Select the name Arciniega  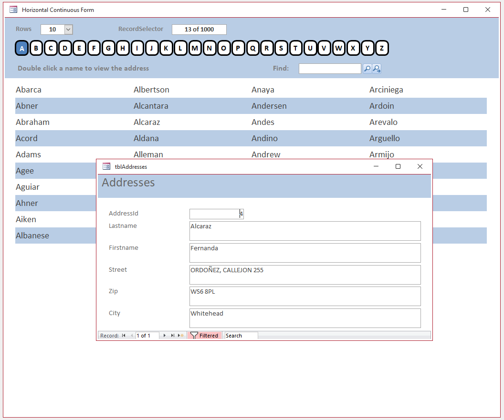[x=386, y=90]
